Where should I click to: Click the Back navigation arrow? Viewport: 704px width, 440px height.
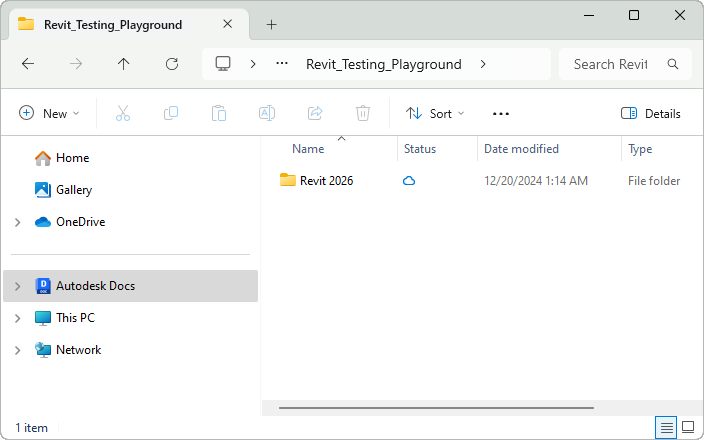[28, 64]
